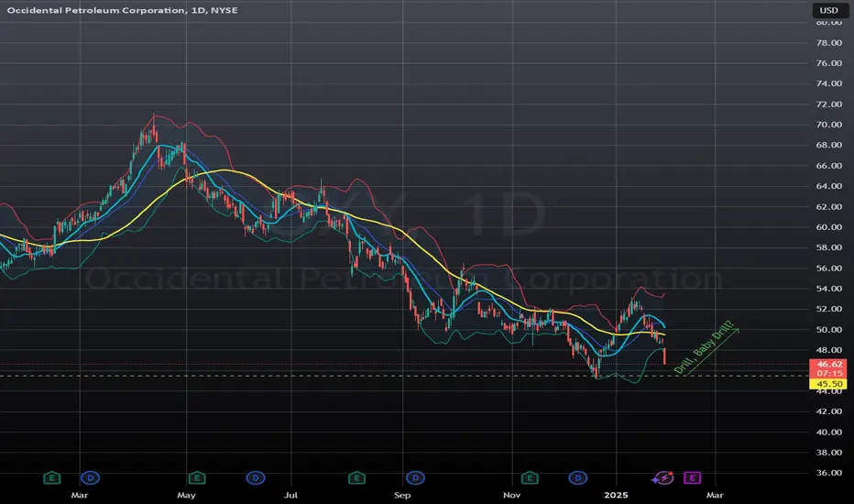Click the 36.00 price axis label
The image size is (854, 504).
coord(829,473)
